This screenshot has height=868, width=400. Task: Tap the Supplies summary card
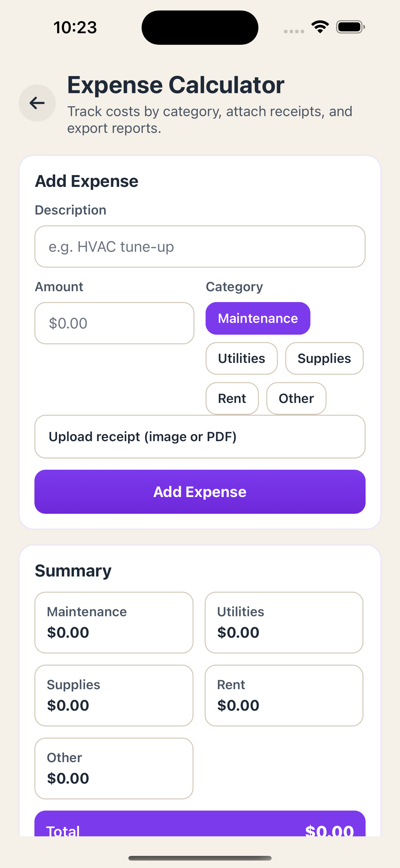click(x=113, y=695)
